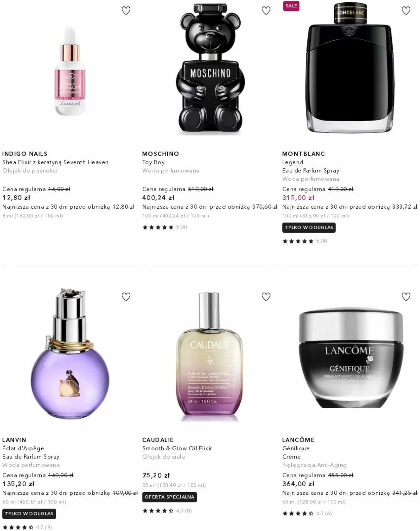
Task: Add Lancôme Génifique cream to wishlist
Action: [x=406, y=297]
